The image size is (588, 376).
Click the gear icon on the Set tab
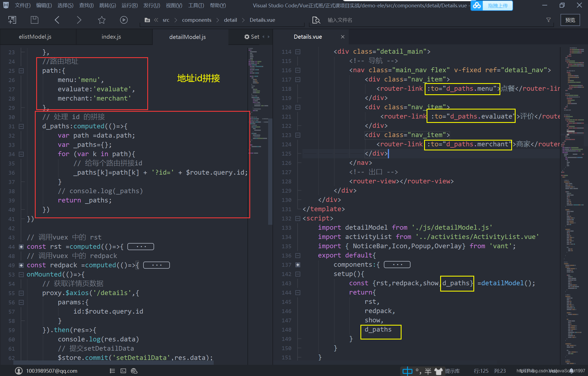coord(247,37)
